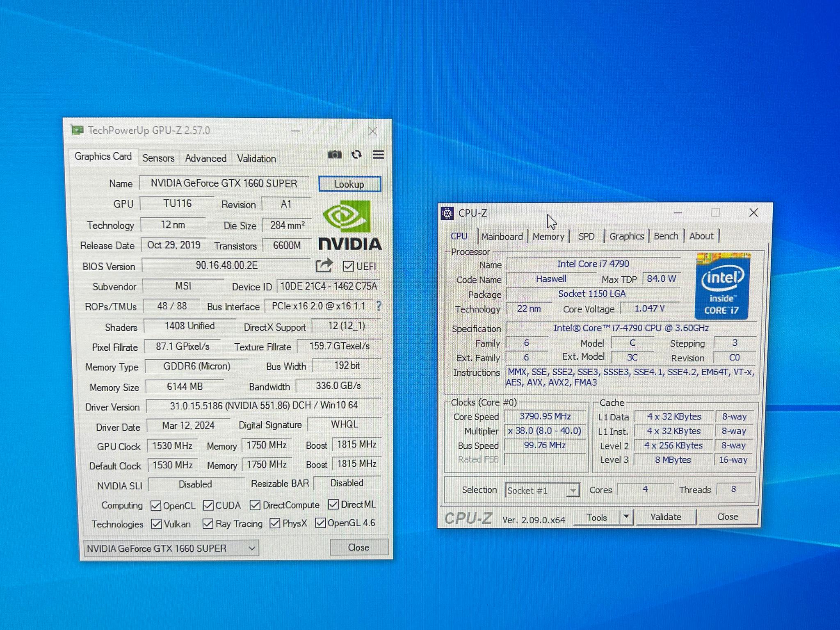Expand the Tools dropdown arrow in CPU-Z

point(626,517)
